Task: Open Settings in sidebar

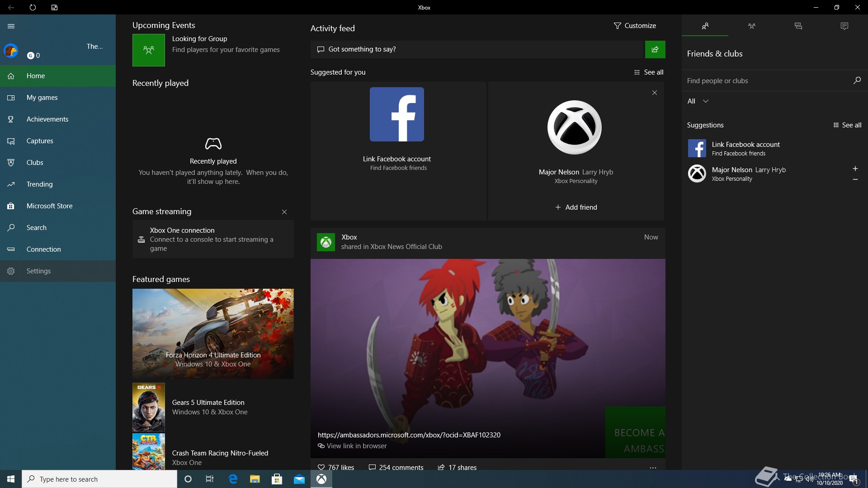Action: (58, 271)
